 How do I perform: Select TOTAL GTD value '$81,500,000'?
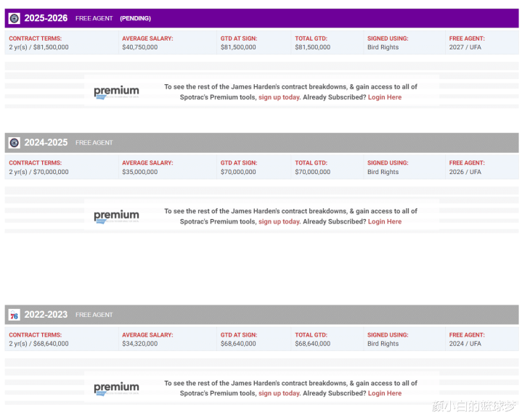click(313, 47)
